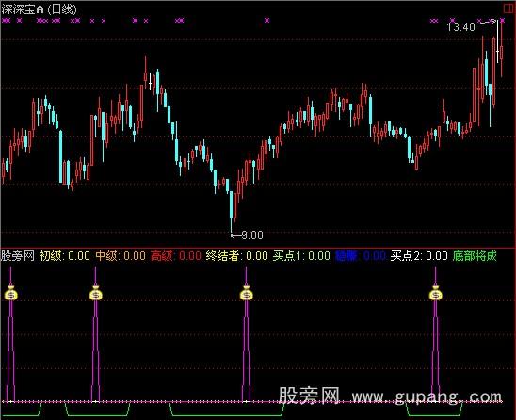
Task: Click the 9.00 low price label
Action: (252, 235)
